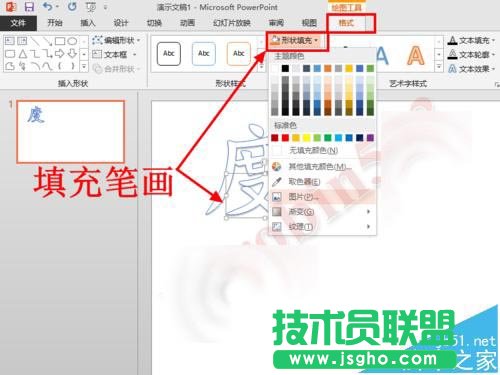The image size is (500, 375).
Task: Select the right block arrow shape
Action: tap(60, 53)
